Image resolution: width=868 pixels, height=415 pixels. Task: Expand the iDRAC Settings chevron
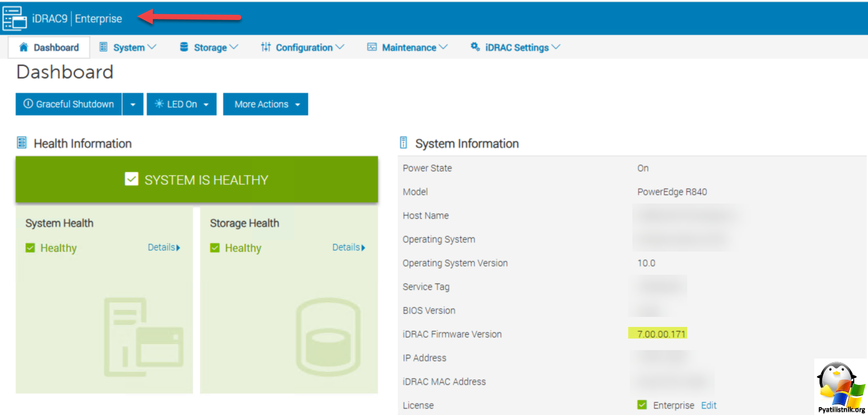coord(555,47)
